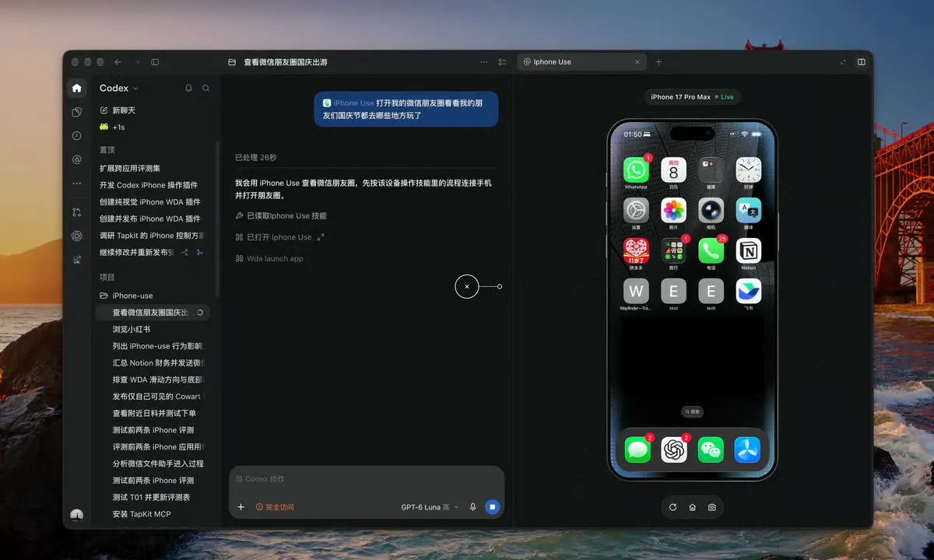Tap the Calendar app showing 8
Screen dimensions: 934x560
673,170
